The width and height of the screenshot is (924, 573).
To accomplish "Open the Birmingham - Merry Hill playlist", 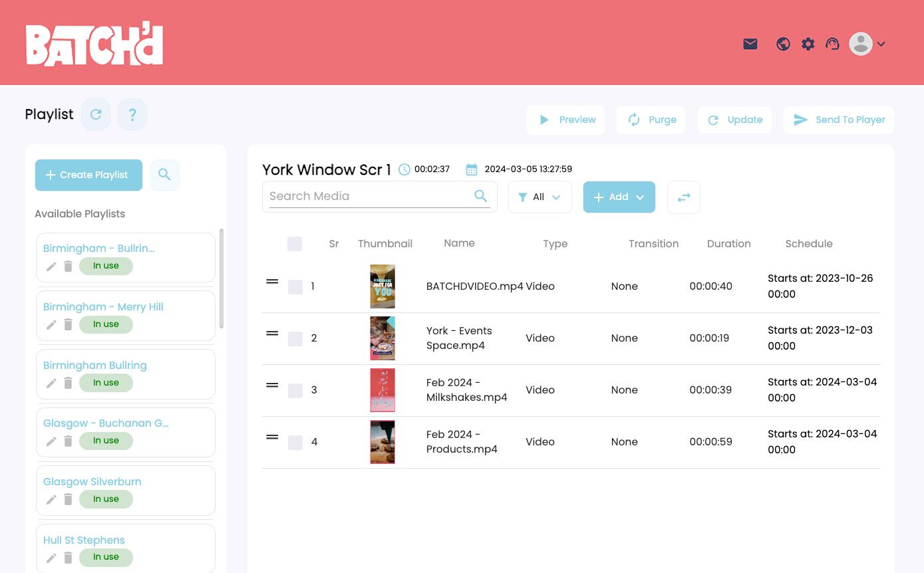I will pyautogui.click(x=103, y=306).
